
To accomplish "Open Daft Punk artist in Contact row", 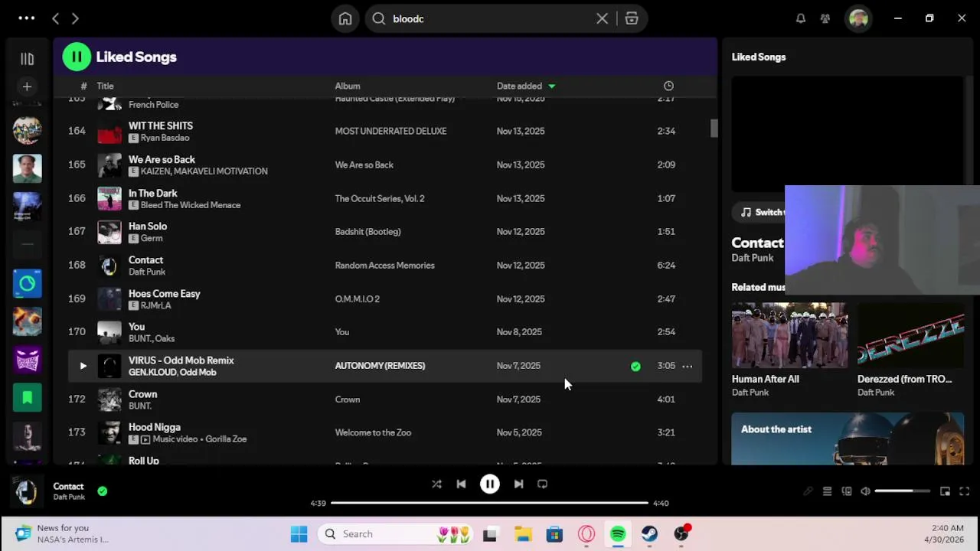I will [147, 272].
